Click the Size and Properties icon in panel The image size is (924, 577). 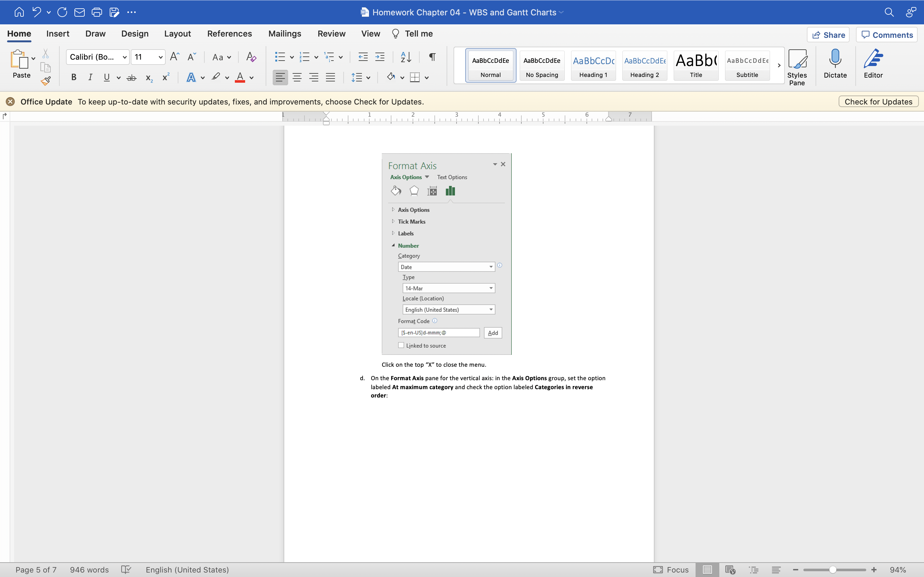tap(432, 192)
